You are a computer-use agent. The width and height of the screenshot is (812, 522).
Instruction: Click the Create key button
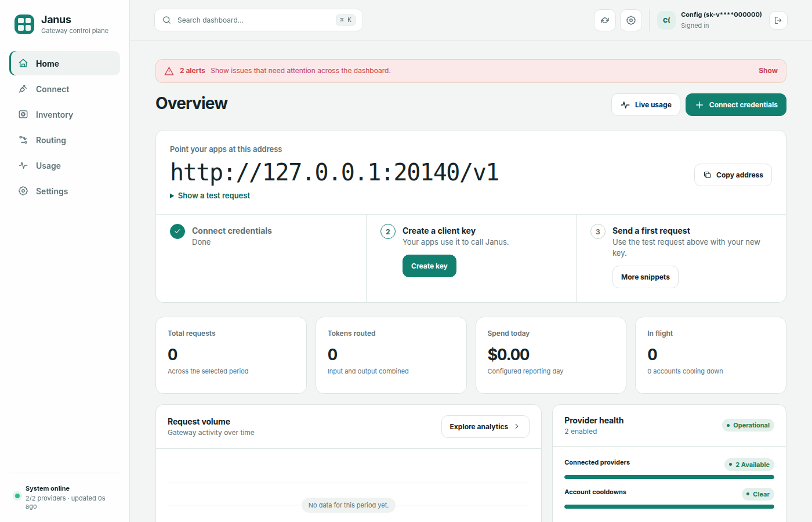[429, 266]
